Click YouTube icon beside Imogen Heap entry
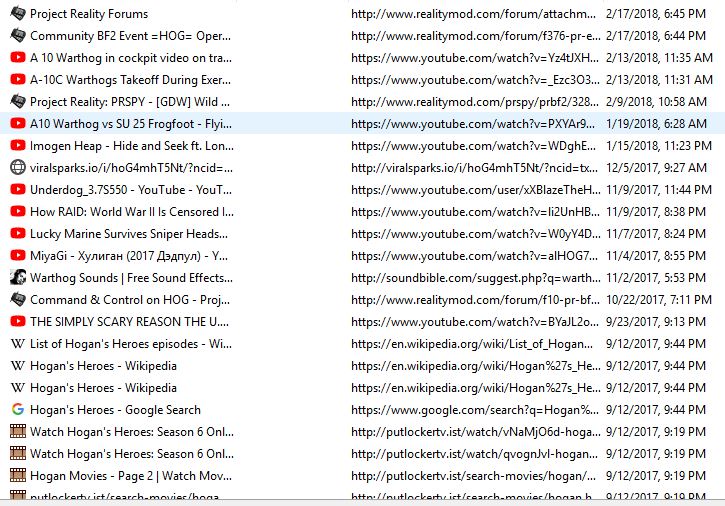The width and height of the screenshot is (725, 506). (17, 146)
